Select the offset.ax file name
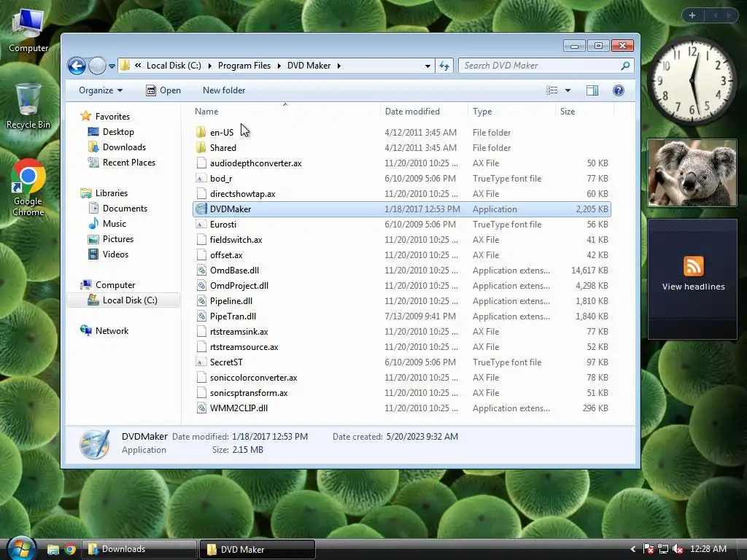This screenshot has height=560, width=747. tap(226, 255)
